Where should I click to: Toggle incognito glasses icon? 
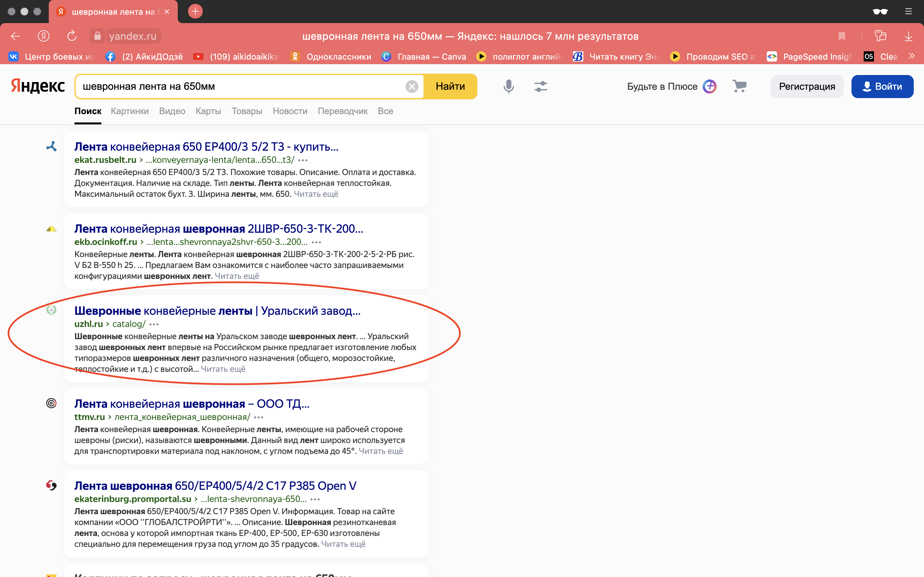880,12
